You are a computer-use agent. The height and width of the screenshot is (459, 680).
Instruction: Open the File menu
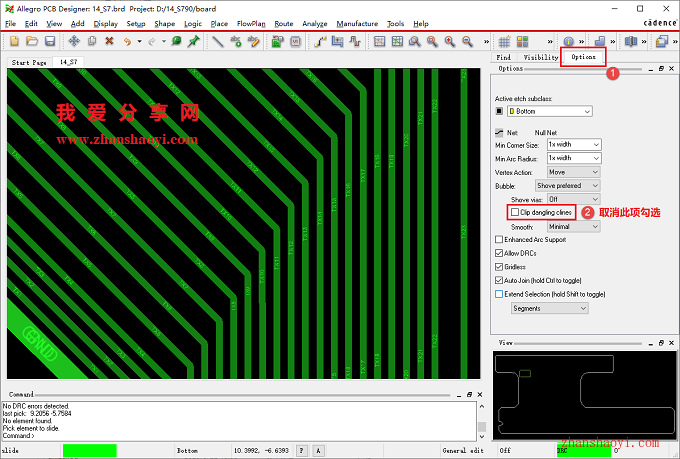point(10,24)
